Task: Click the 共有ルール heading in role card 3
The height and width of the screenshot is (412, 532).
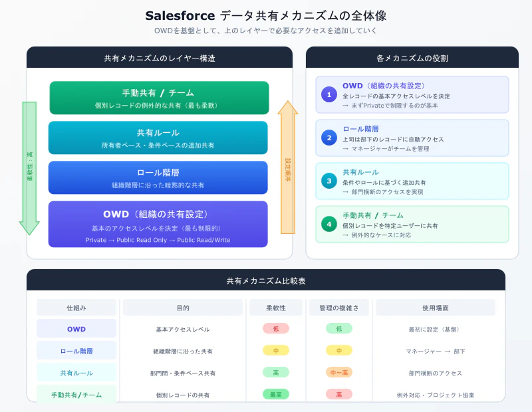Action: pyautogui.click(x=360, y=172)
